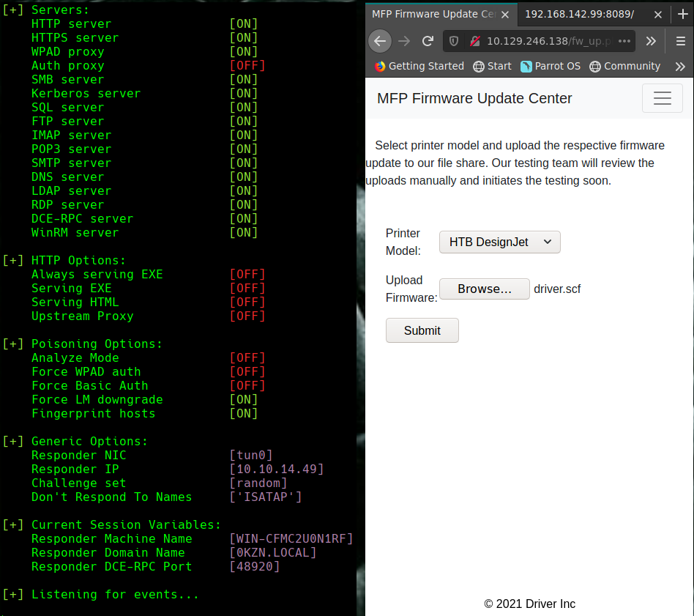This screenshot has width=694, height=616.
Task: Visit the Community bookmark
Action: (x=625, y=66)
